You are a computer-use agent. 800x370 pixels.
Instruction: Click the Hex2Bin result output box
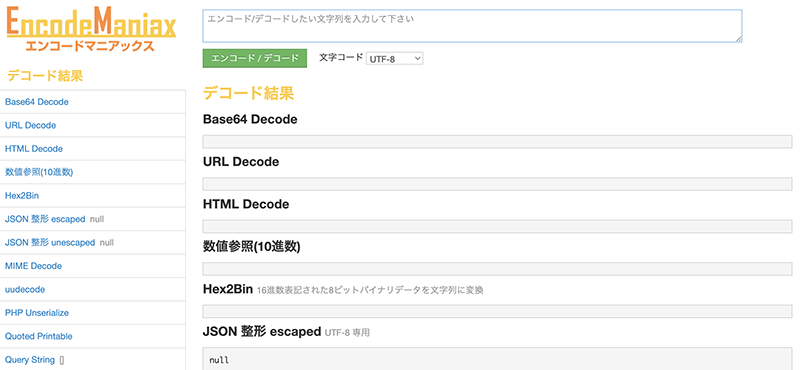tap(497, 311)
